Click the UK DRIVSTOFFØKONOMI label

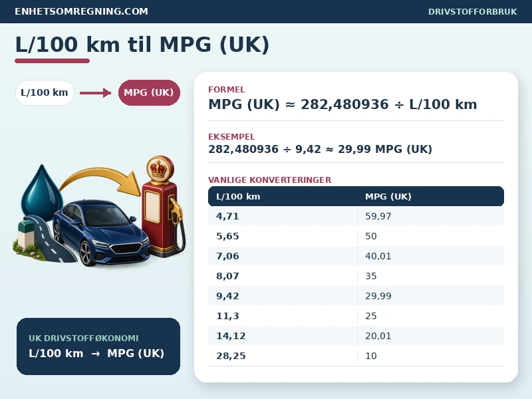tap(84, 338)
